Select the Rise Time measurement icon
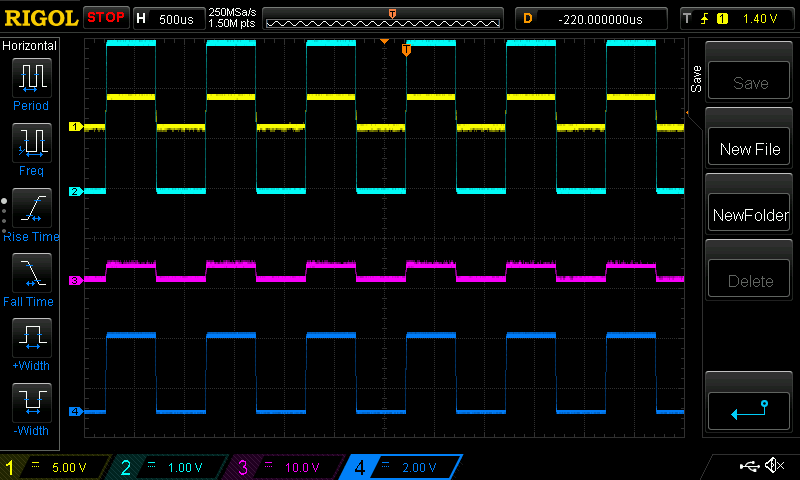 pos(32,208)
